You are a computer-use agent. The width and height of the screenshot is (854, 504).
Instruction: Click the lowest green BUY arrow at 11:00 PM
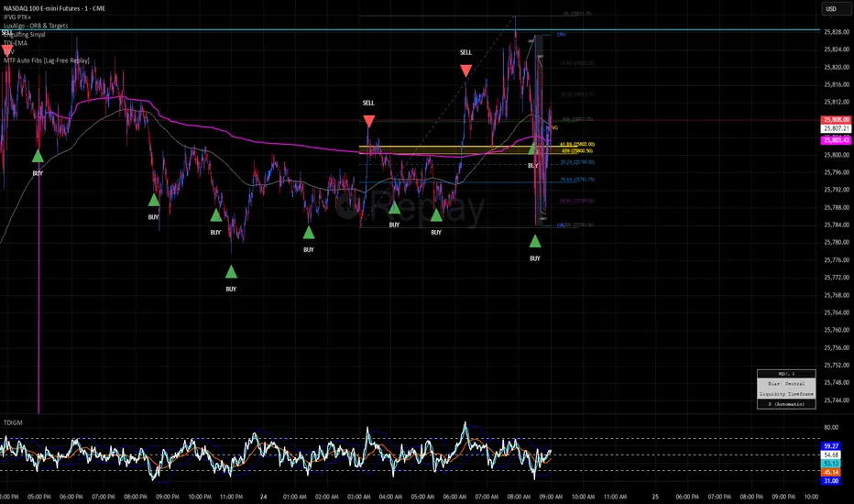click(x=231, y=271)
